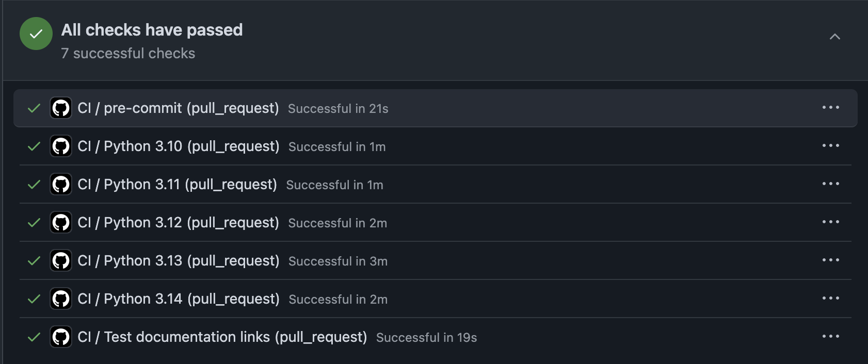Click the GitHub icon for Python 3.12 check
This screenshot has height=364, width=868.
61,222
